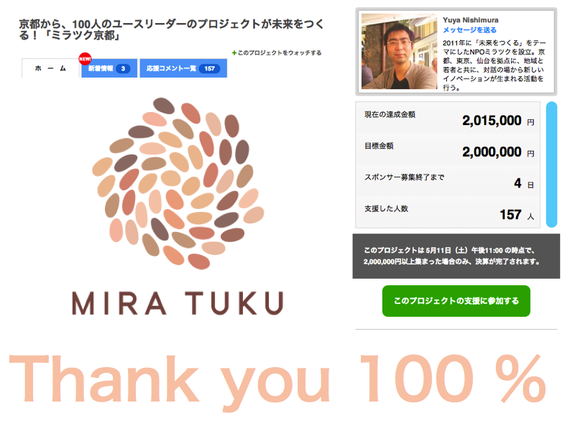Click the MIRA TUKU wordmark text

coord(178,303)
